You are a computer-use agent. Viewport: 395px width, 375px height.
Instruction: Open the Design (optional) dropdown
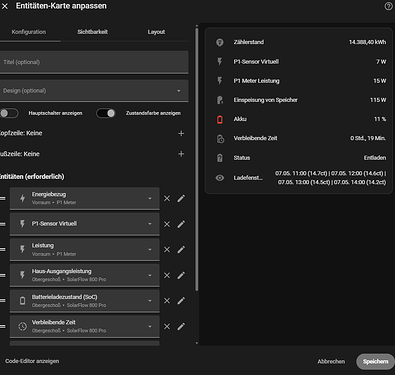(94, 91)
